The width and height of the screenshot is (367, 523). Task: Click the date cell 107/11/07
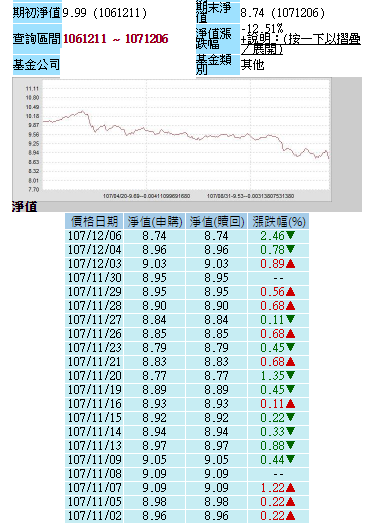(94, 488)
